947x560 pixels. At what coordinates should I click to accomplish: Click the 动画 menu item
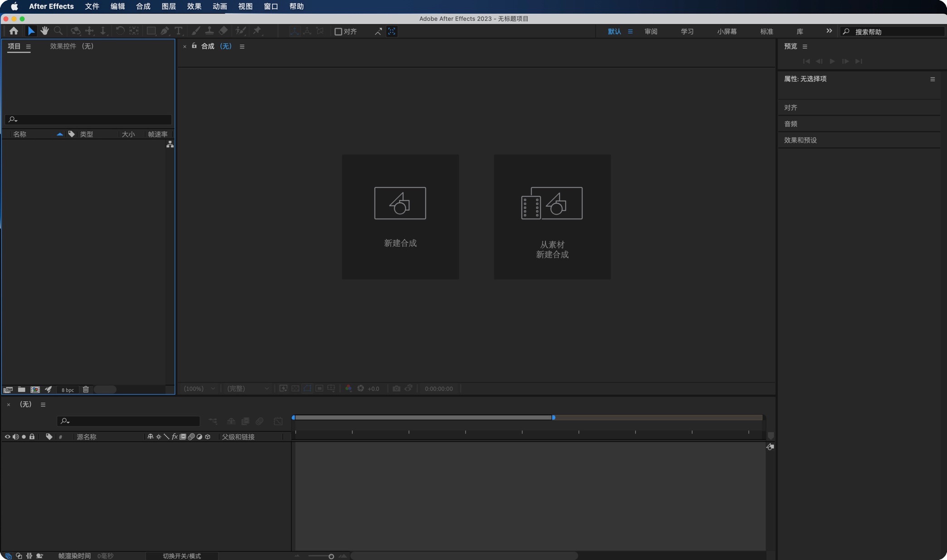(x=220, y=7)
